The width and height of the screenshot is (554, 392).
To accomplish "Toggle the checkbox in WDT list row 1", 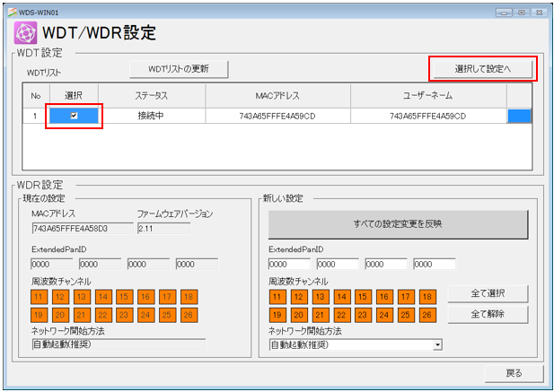I will [x=74, y=116].
